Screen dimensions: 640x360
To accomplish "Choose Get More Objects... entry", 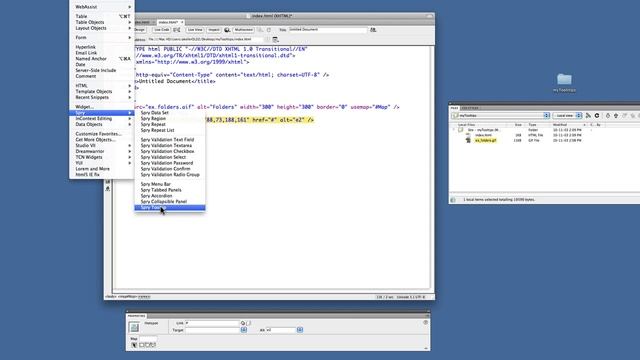I will click(102, 140).
